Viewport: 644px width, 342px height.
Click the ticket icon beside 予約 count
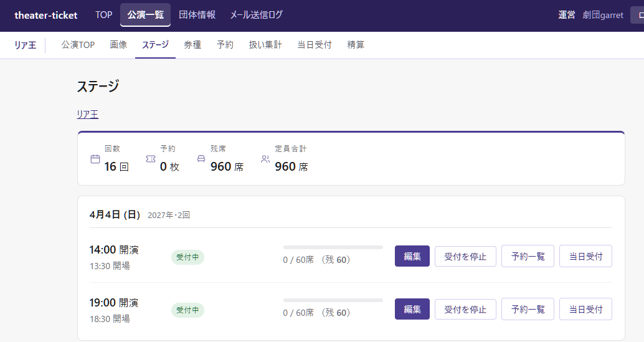[x=151, y=159]
